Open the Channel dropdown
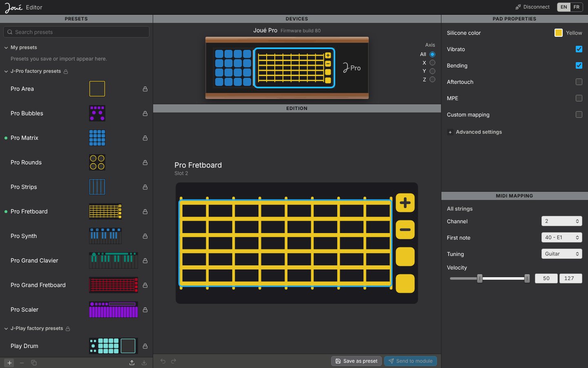 [x=561, y=221]
